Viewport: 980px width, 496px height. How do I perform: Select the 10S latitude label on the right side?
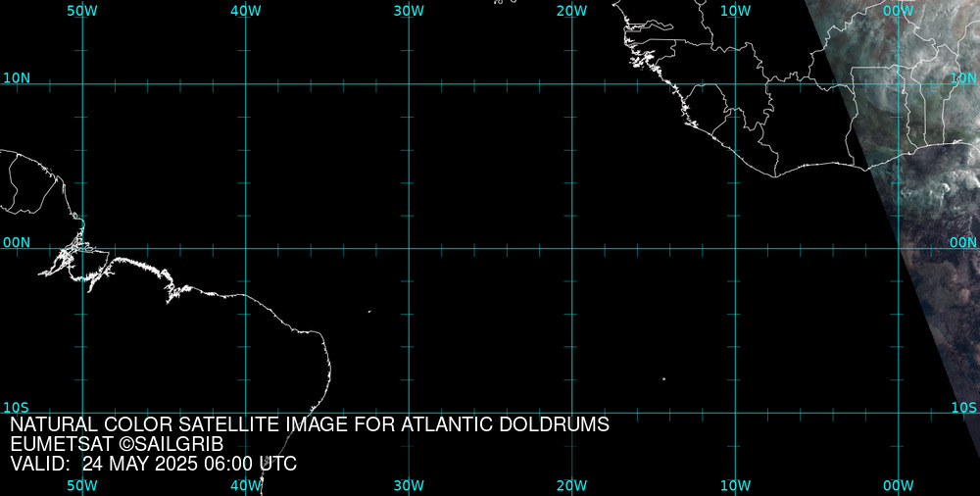click(x=963, y=408)
